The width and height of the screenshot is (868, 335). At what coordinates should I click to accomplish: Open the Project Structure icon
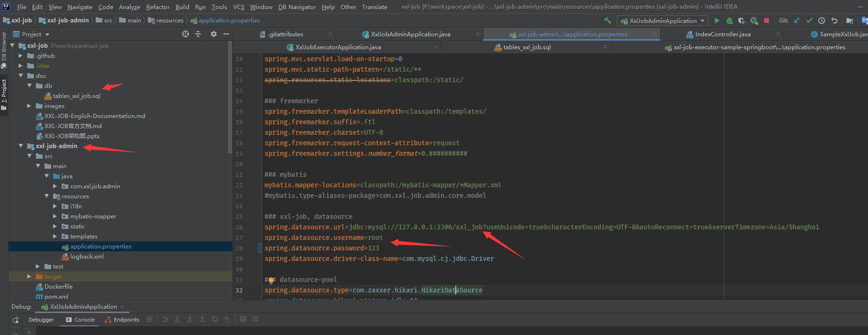click(850, 21)
